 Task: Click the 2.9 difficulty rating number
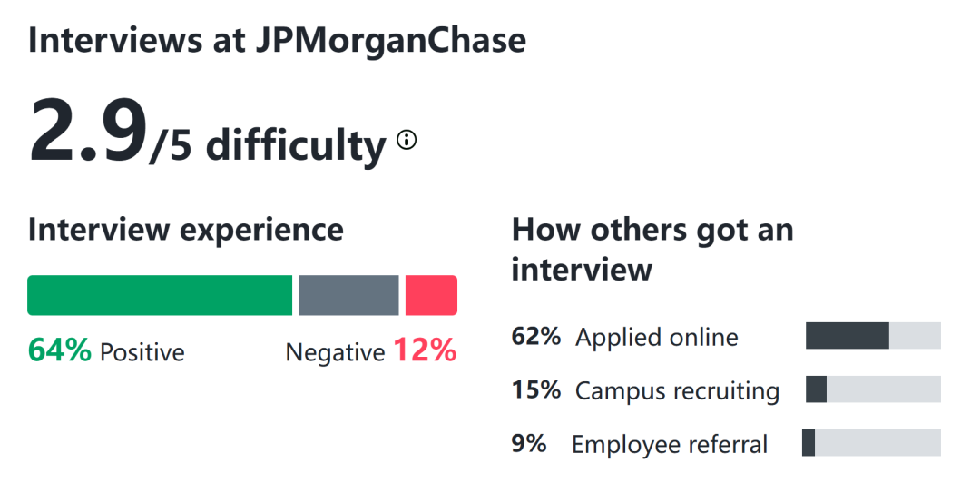pos(88,133)
